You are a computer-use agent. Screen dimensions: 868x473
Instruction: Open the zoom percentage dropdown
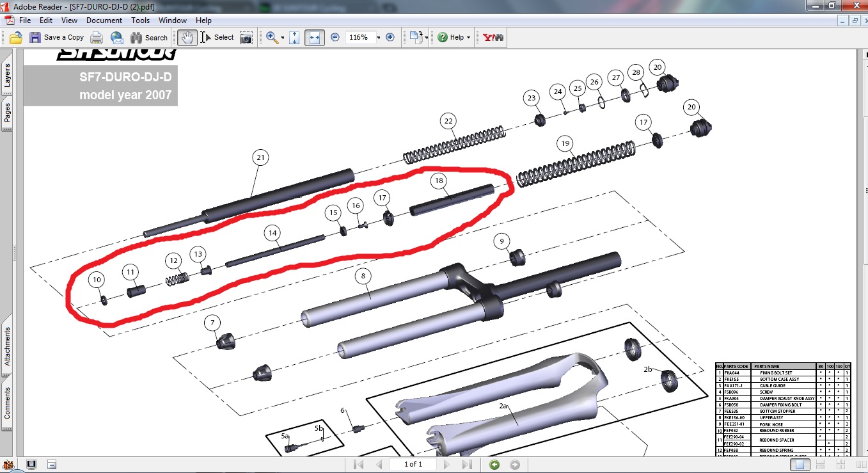tap(378, 38)
